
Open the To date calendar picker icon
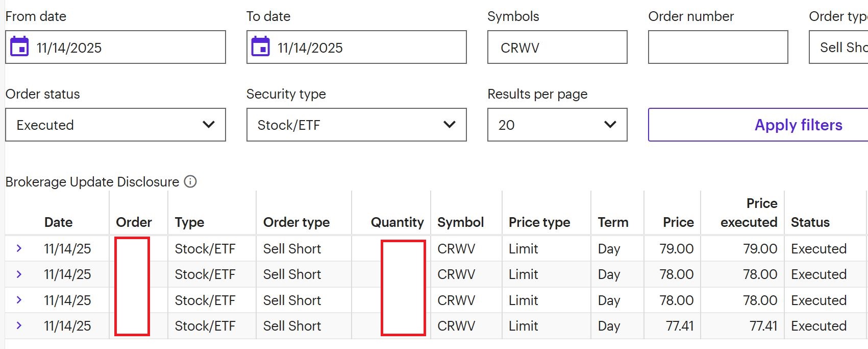261,46
